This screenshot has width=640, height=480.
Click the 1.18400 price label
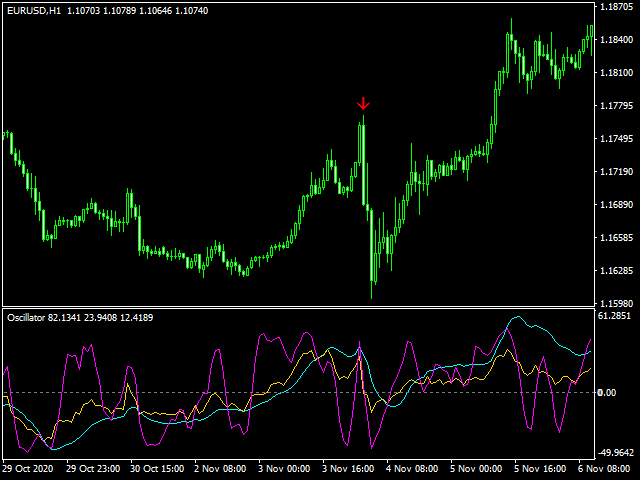(616, 40)
